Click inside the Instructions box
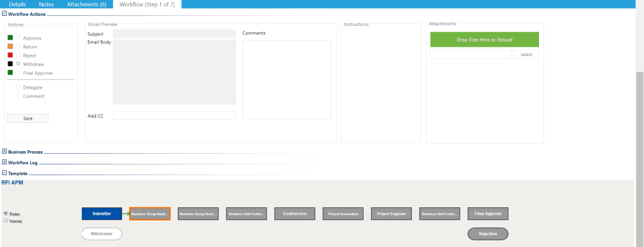644x247 pixels. tap(380, 83)
